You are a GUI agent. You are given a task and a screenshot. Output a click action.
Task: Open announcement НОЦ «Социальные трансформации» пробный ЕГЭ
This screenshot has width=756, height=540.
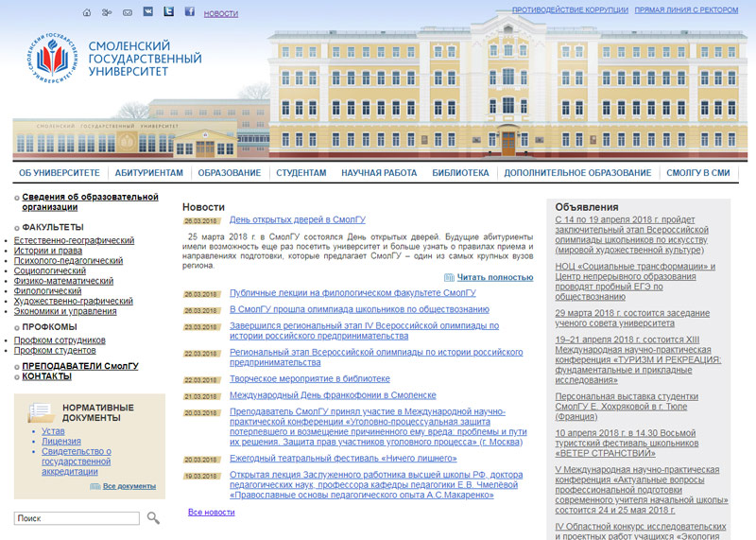635,281
